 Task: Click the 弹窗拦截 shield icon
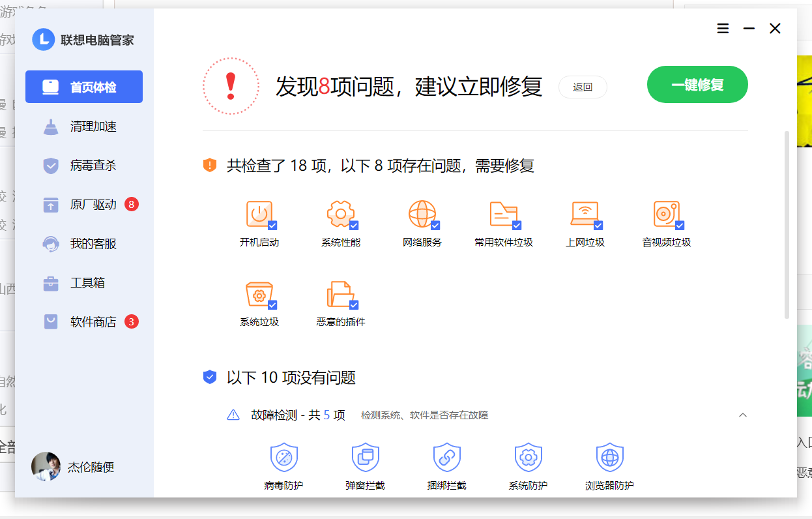tap(365, 457)
